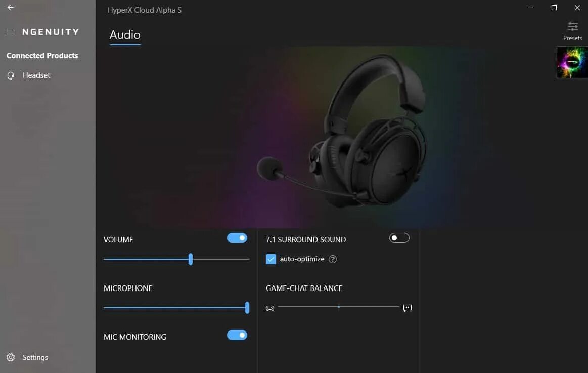Enable 7.1 Surround Sound toggle
The height and width of the screenshot is (373, 588).
[x=399, y=238]
